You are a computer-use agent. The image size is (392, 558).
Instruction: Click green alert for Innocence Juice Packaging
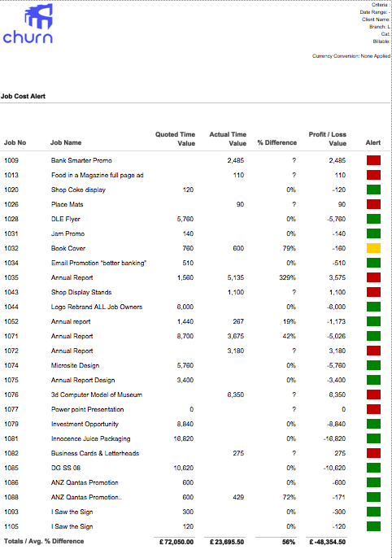373,438
